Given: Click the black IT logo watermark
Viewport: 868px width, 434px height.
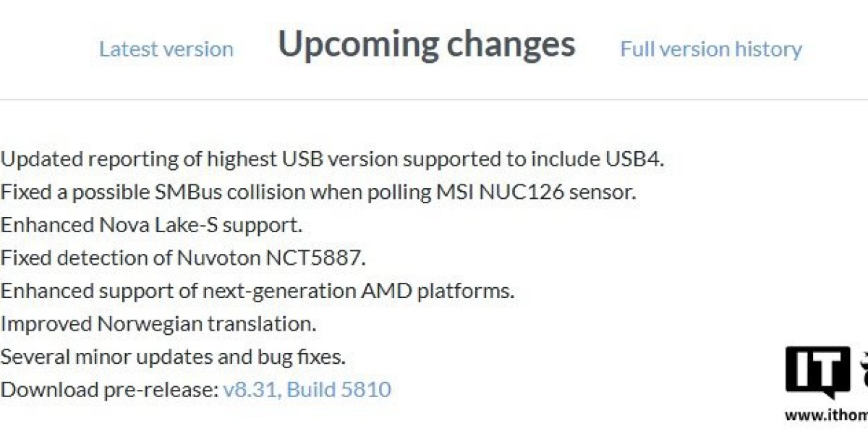Looking at the screenshot, I should point(818,373).
